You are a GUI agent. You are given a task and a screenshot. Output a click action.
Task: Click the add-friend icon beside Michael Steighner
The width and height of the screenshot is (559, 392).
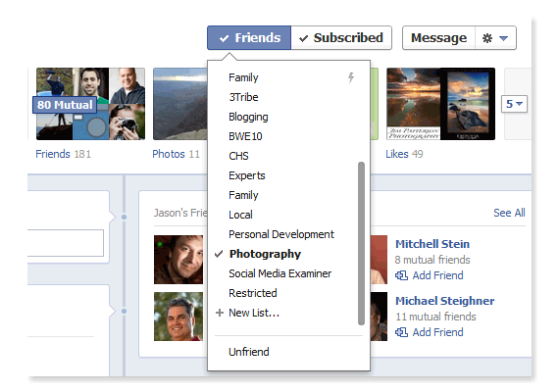pos(401,332)
